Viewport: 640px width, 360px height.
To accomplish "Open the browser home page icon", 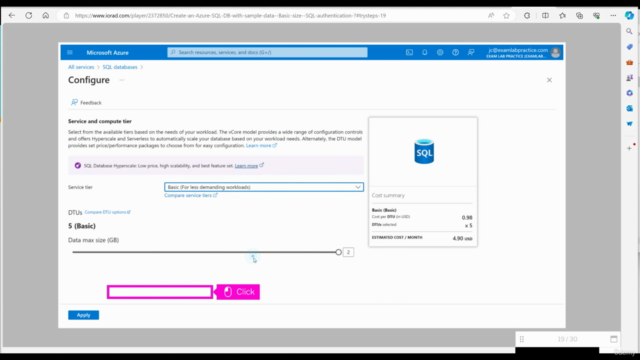I will [x=46, y=16].
